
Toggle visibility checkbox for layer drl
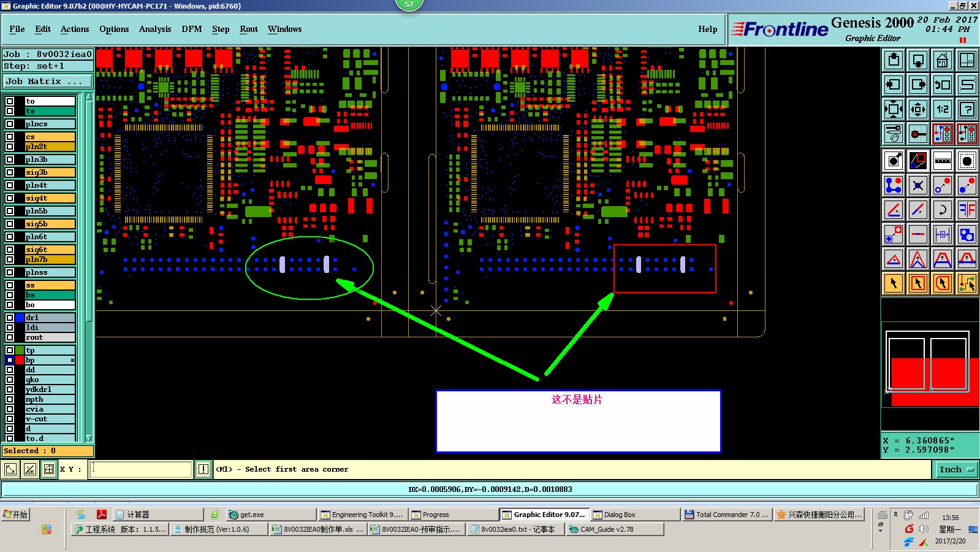click(x=10, y=318)
